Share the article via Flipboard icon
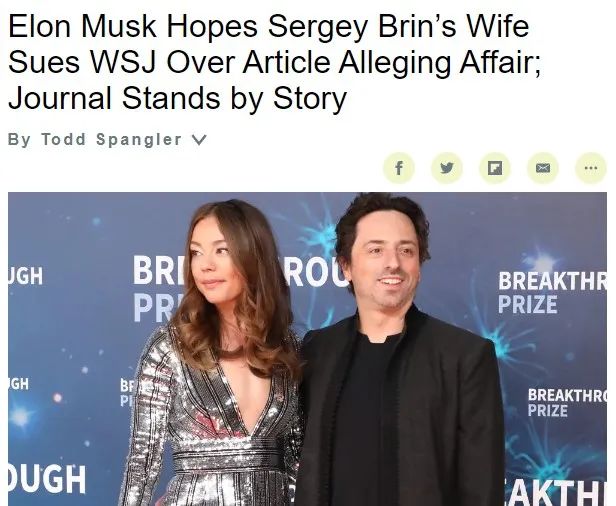Image resolution: width=616 pixels, height=506 pixels. [x=495, y=168]
